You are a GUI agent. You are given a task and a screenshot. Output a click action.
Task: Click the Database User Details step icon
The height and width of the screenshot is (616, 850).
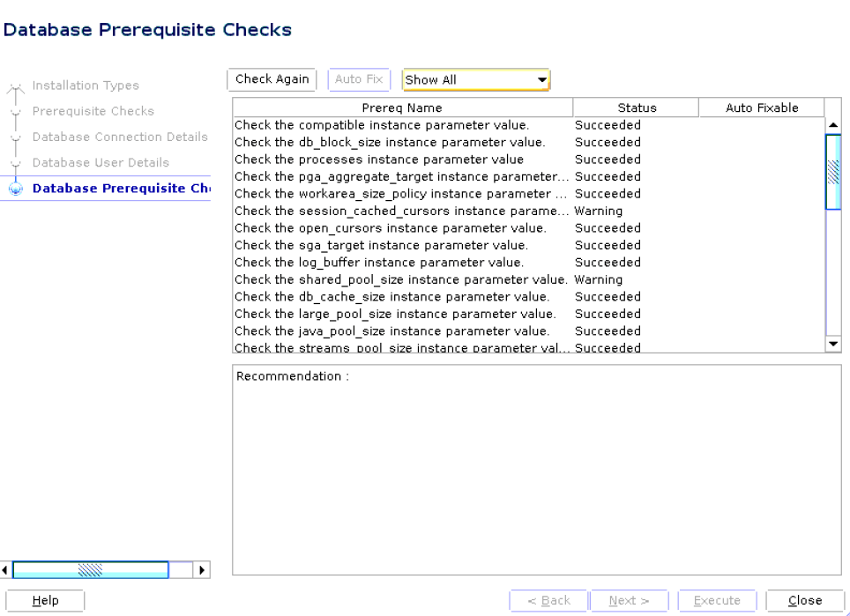coord(18,162)
